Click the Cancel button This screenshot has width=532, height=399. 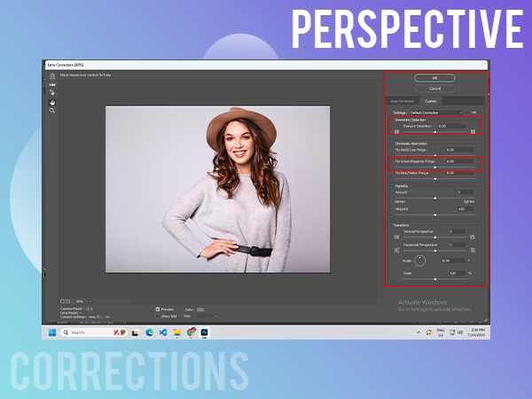pyautogui.click(x=434, y=89)
